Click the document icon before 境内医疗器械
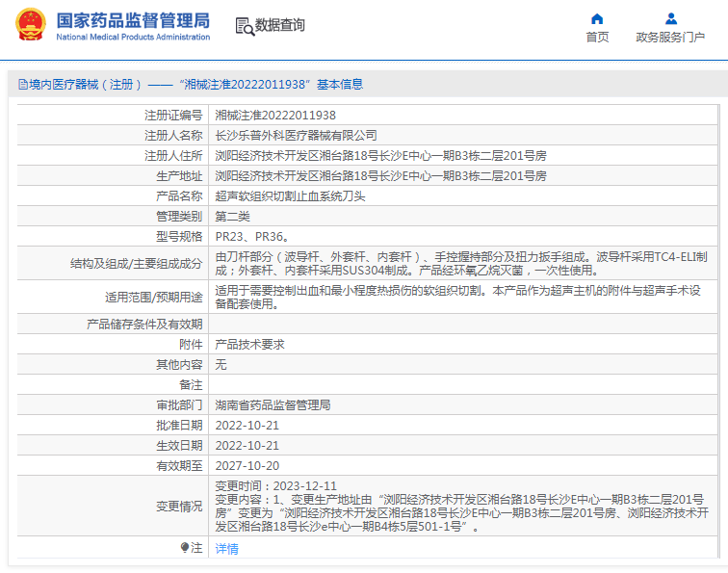This screenshot has width=728, height=573. tap(23, 85)
